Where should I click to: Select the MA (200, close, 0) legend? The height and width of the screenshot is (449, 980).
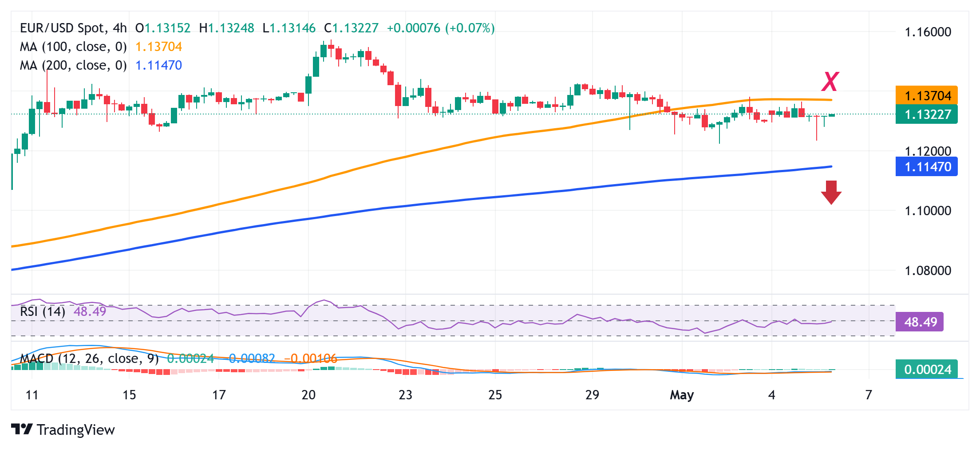click(73, 65)
